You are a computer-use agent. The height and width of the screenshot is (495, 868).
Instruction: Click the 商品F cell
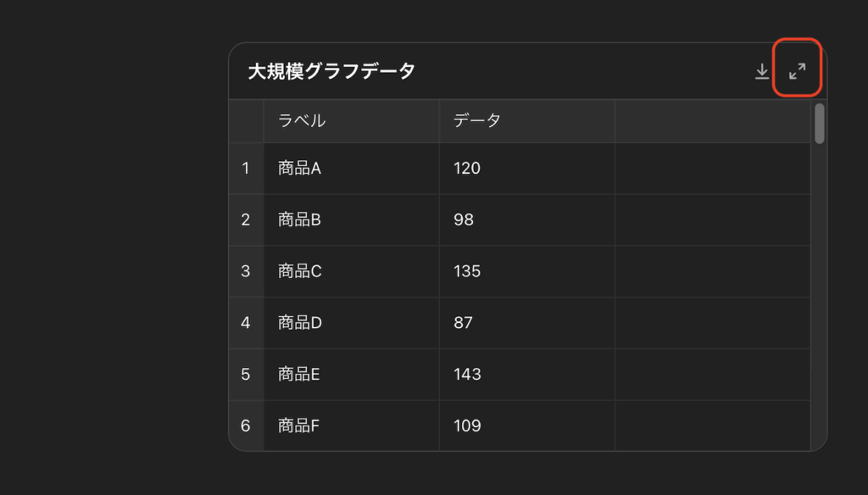[x=352, y=425]
